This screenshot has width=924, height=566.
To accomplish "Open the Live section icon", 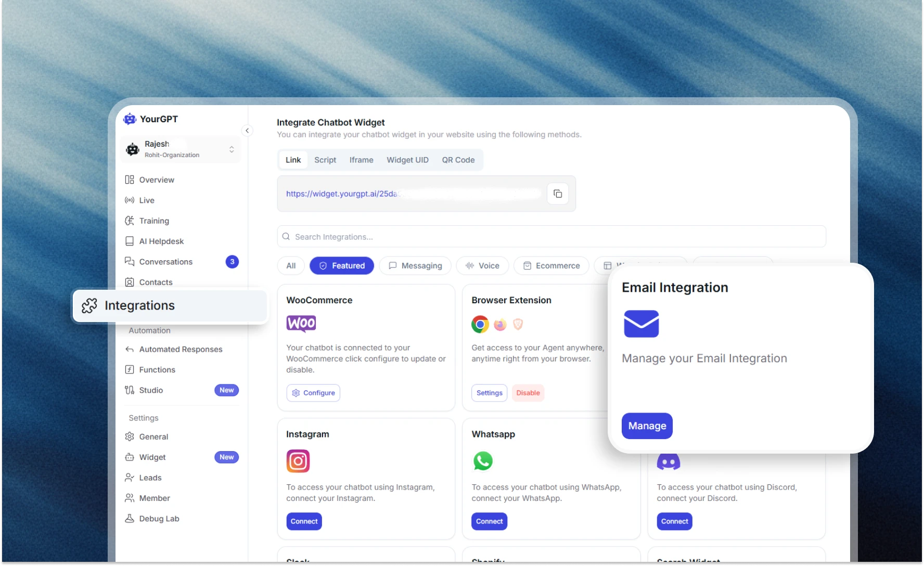I will coord(129,200).
